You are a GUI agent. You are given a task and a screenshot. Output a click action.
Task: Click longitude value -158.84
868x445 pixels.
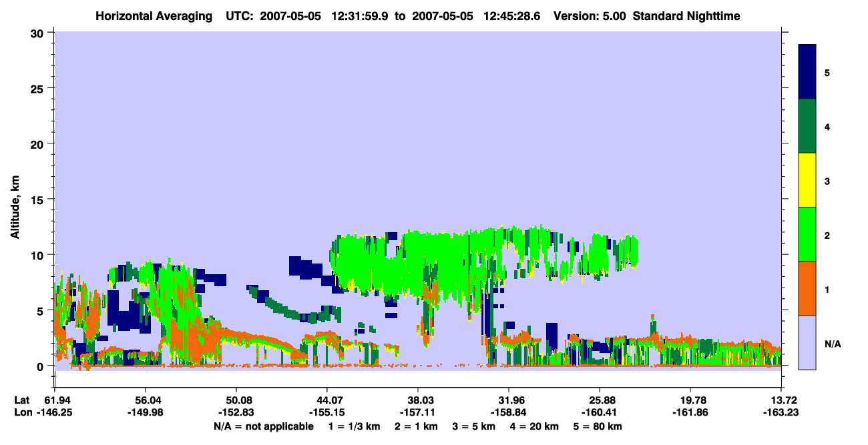click(509, 412)
